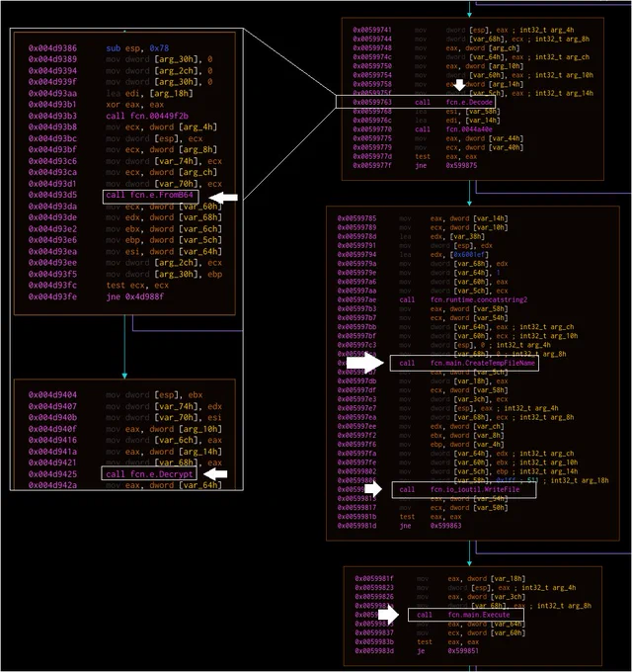Follow the jne 0x599863 jump
This screenshot has height=672, width=632.
pos(431,526)
